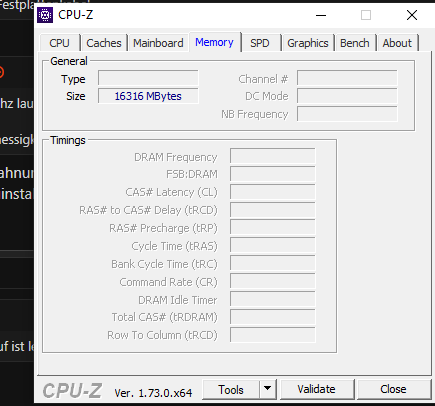The height and width of the screenshot is (406, 435).
Task: Click the DC Mode field
Action: coord(347,96)
